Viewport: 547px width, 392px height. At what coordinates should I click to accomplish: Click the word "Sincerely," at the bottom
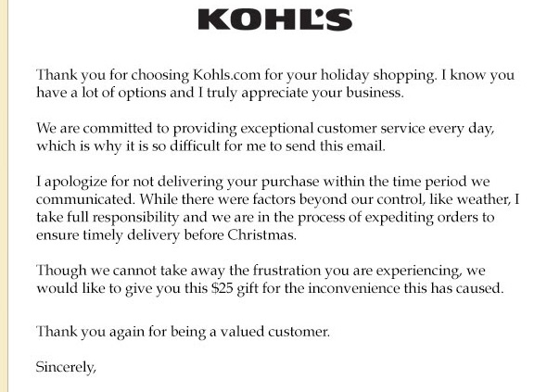tap(66, 367)
